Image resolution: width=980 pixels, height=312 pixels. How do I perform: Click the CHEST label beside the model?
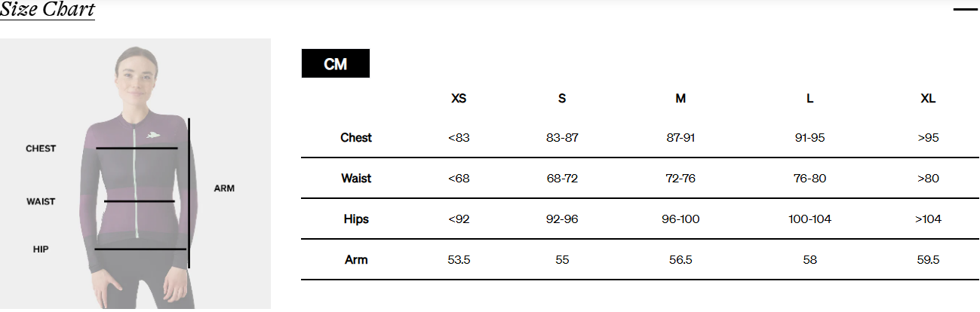click(x=41, y=148)
